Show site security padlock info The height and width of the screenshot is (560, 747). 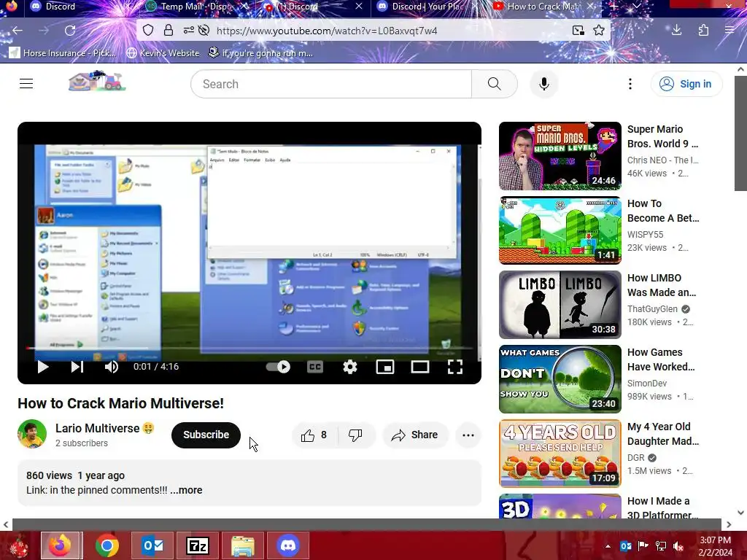(169, 31)
